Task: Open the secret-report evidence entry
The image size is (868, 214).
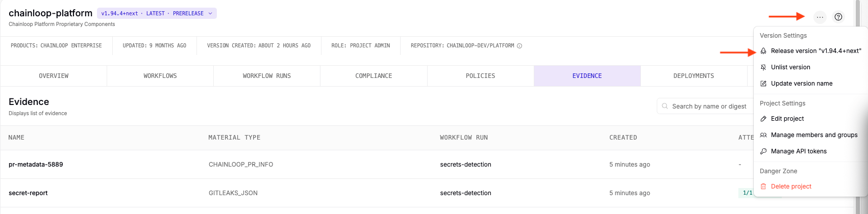Action: tap(28, 193)
